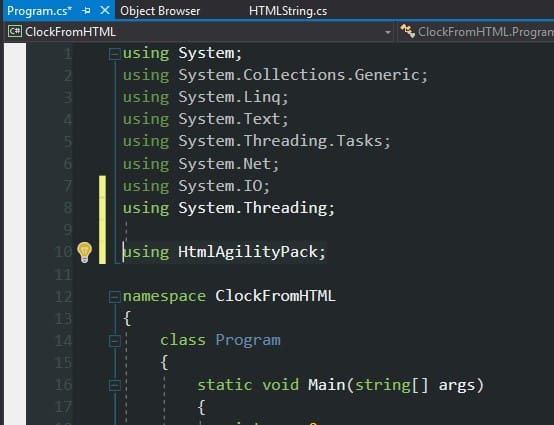Click the line 'using System.Threading.Tasks;'
Viewport: 554px width, 425px height.
pos(257,141)
